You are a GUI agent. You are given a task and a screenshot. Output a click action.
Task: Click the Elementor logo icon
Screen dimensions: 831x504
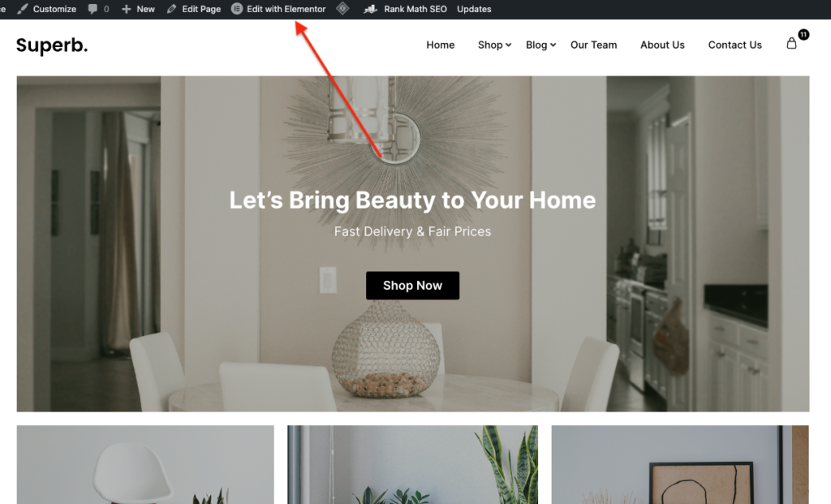pos(237,9)
